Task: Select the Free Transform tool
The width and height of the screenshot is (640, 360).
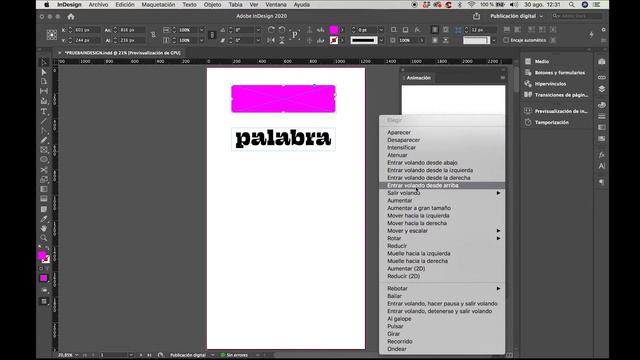Action: point(44,179)
